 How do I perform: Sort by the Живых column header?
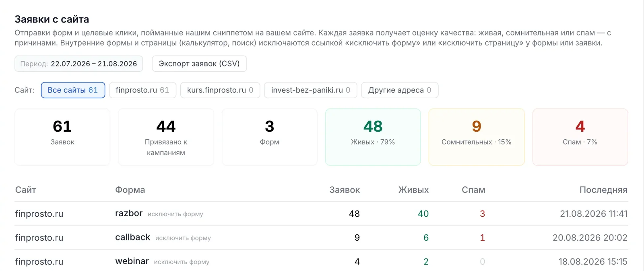pos(413,190)
